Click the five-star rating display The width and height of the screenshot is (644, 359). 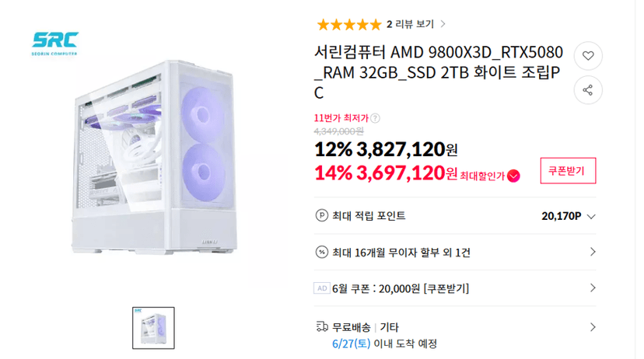coord(349,25)
